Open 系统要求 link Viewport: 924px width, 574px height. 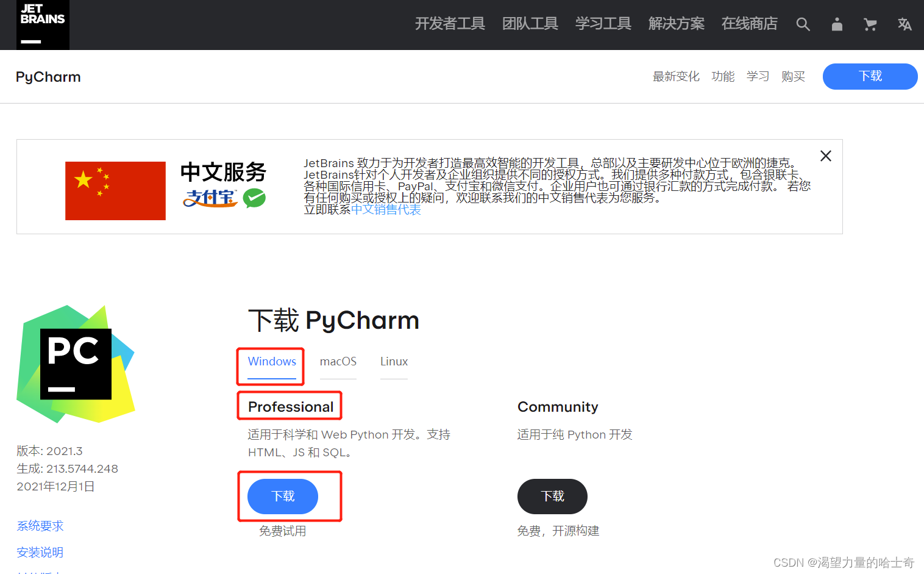point(40,526)
